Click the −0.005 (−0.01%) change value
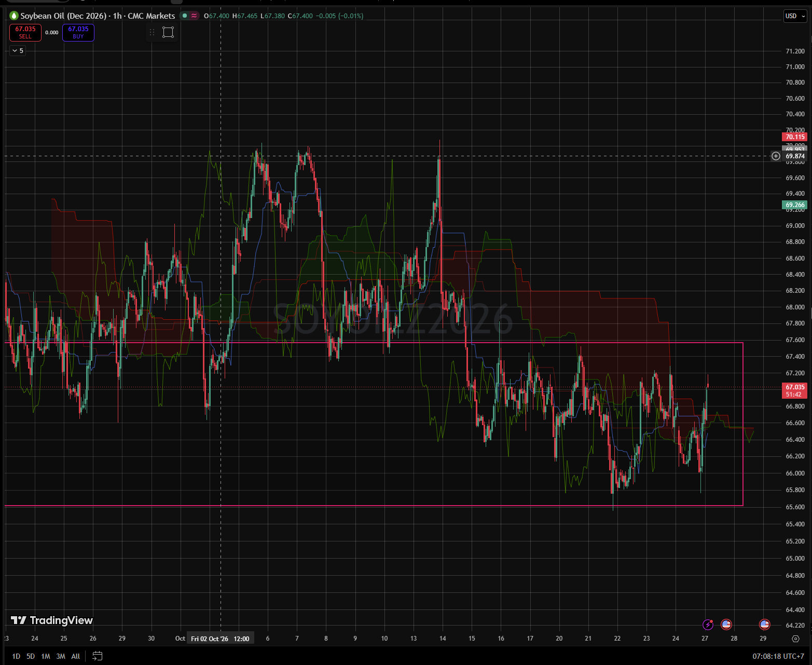 (339, 16)
